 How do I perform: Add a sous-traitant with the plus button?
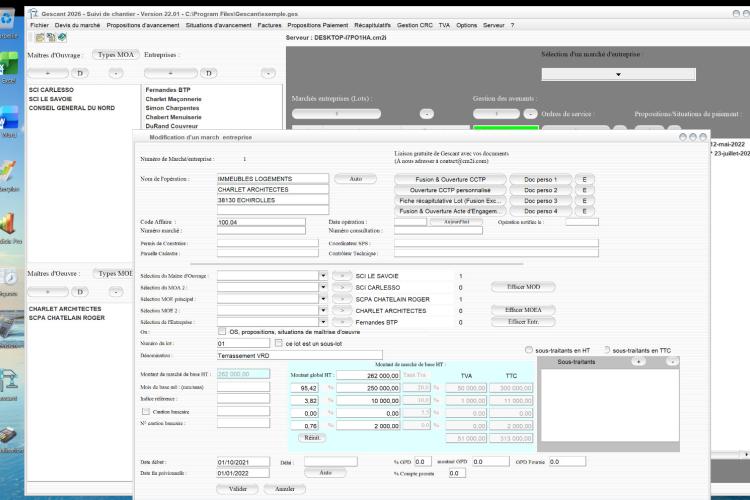point(639,362)
